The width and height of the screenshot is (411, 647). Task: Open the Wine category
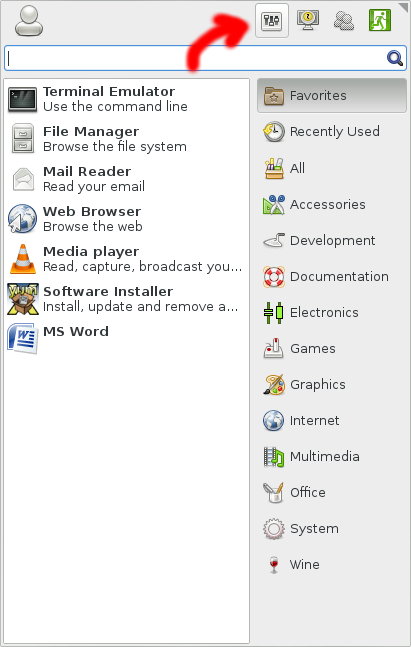(332, 564)
